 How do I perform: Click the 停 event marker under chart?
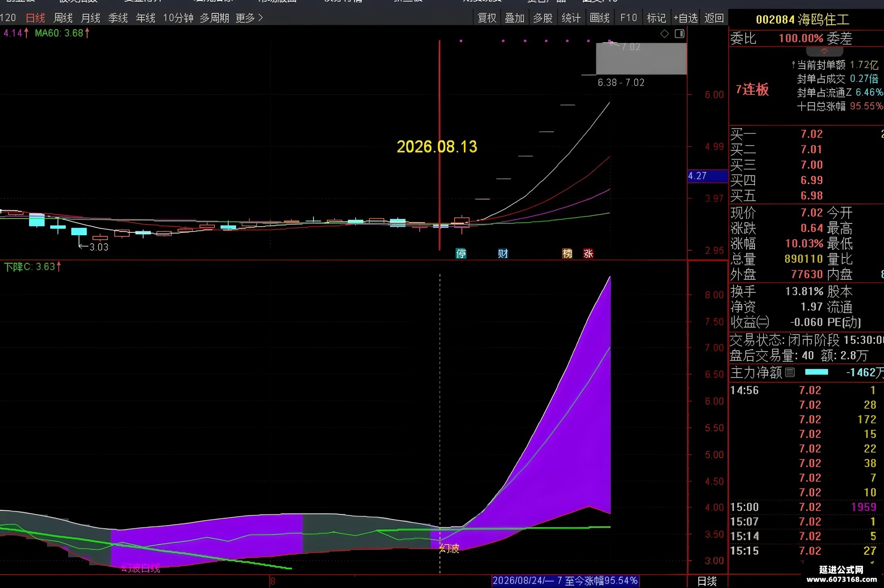461,254
